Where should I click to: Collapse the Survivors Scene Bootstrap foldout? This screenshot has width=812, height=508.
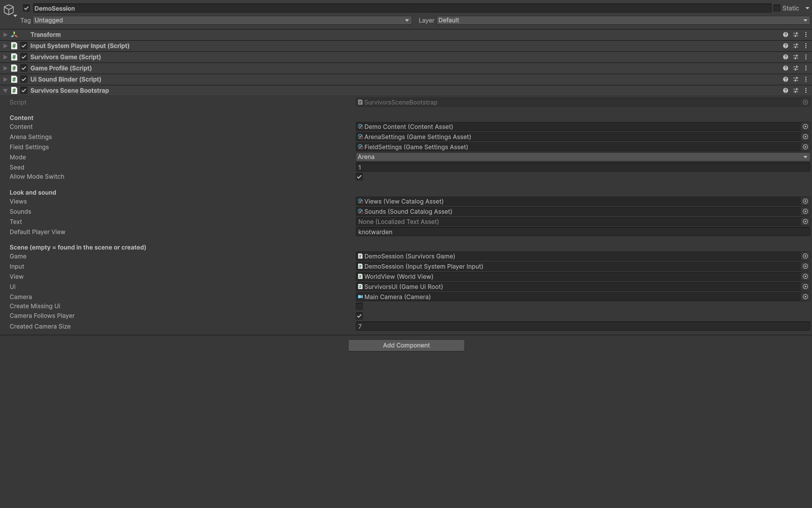tap(5, 90)
